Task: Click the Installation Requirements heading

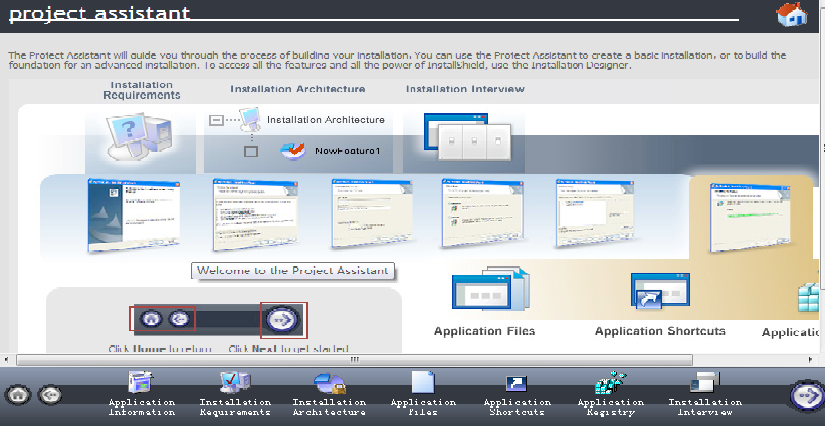Action: pyautogui.click(x=142, y=90)
